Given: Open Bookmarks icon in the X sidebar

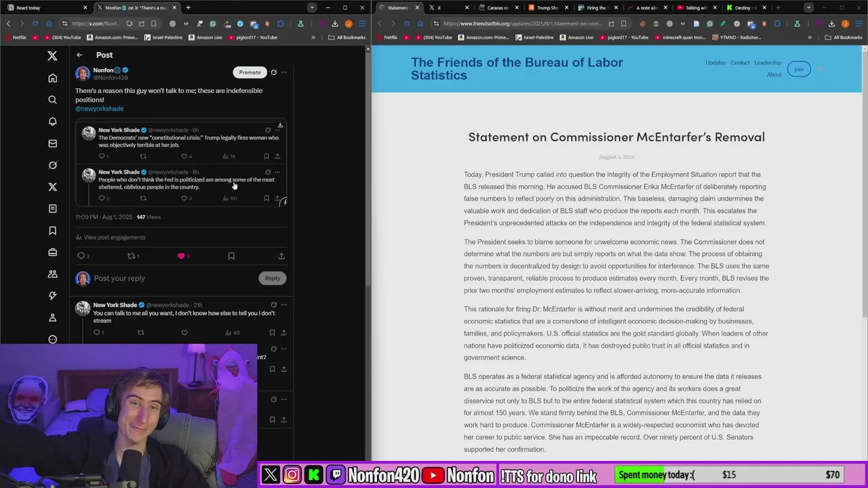Looking at the screenshot, I should tap(52, 230).
